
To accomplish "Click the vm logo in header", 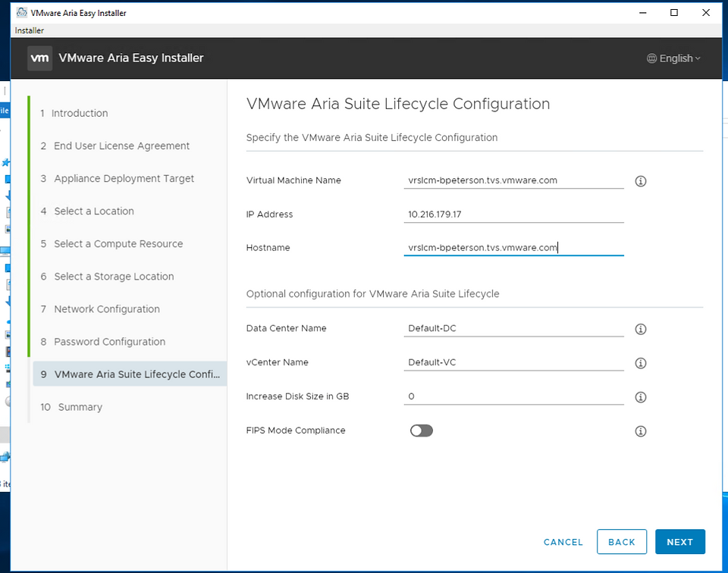I will point(39,58).
